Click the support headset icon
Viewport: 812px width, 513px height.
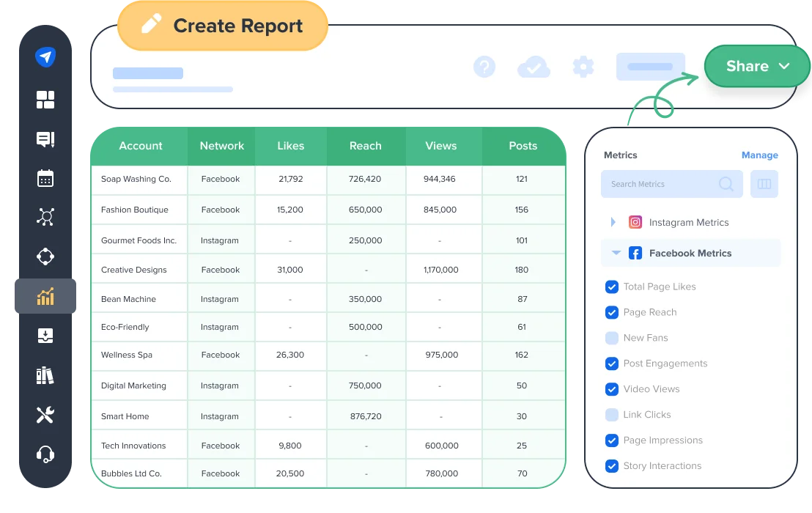point(45,454)
